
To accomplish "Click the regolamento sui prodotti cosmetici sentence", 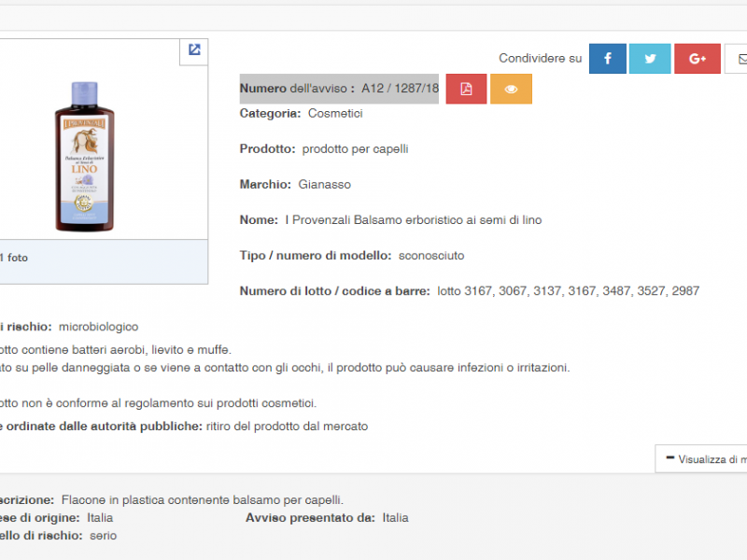I will coord(158,403).
